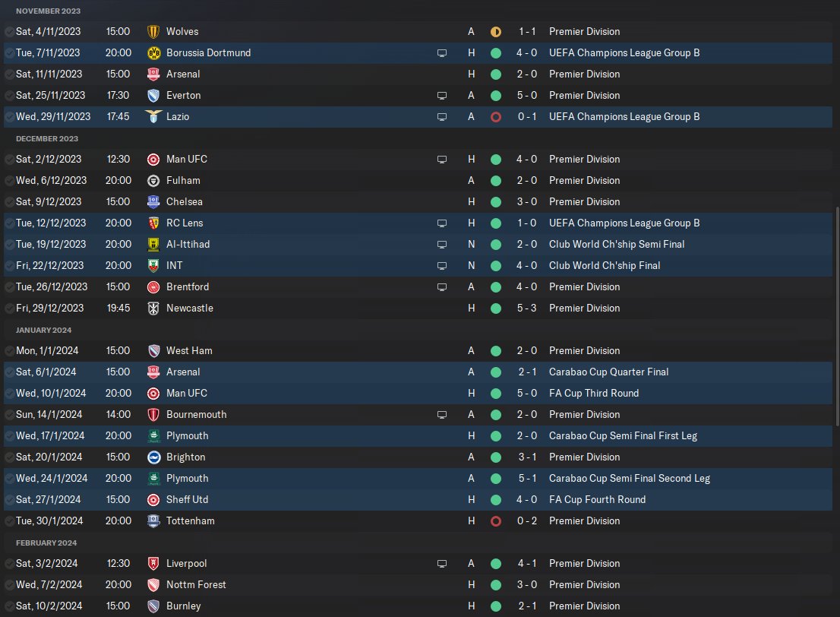This screenshot has height=617, width=840.
Task: Click the RC Lens club badge
Action: point(153,223)
